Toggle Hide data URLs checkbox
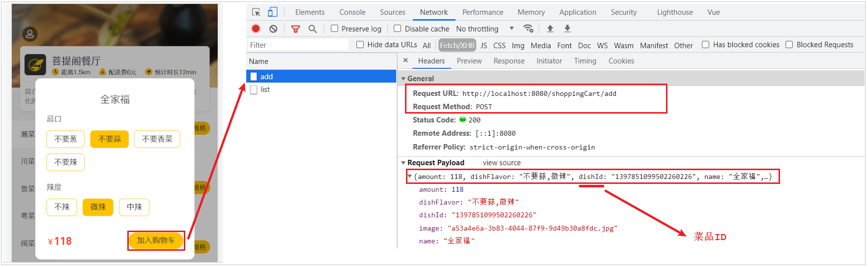Image resolution: width=868 pixels, height=267 pixels. click(360, 45)
